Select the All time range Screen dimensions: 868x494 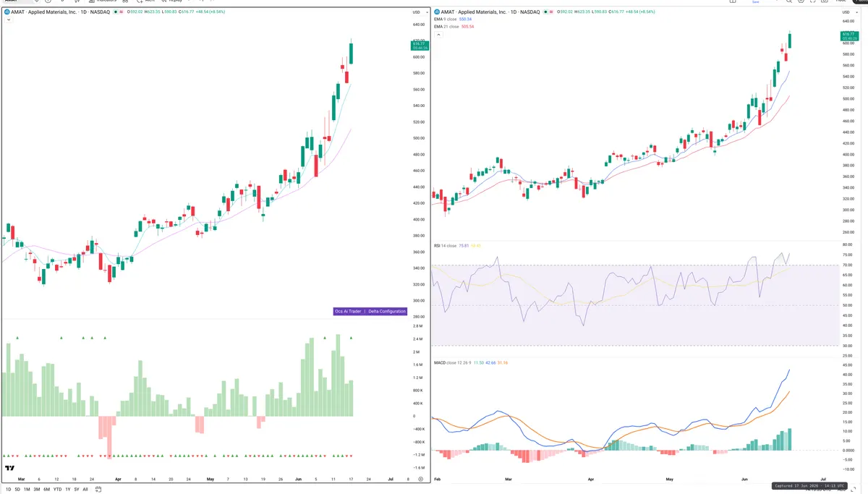[x=85, y=489]
